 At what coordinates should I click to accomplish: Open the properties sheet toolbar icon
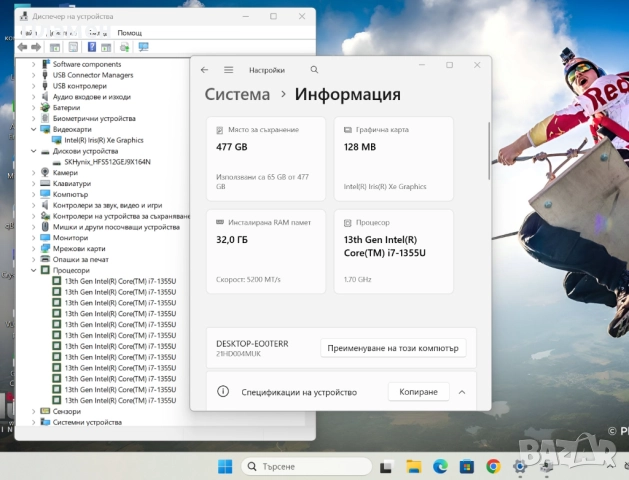coord(73,47)
